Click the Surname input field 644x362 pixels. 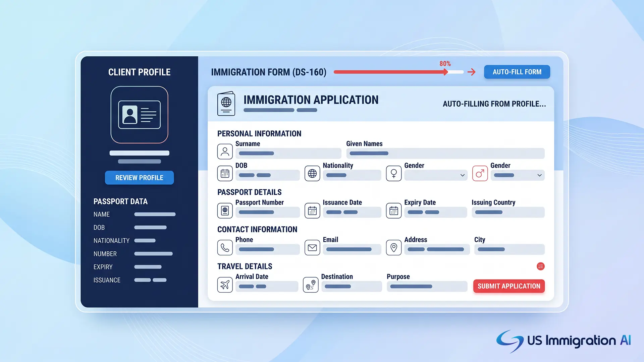[288, 154]
